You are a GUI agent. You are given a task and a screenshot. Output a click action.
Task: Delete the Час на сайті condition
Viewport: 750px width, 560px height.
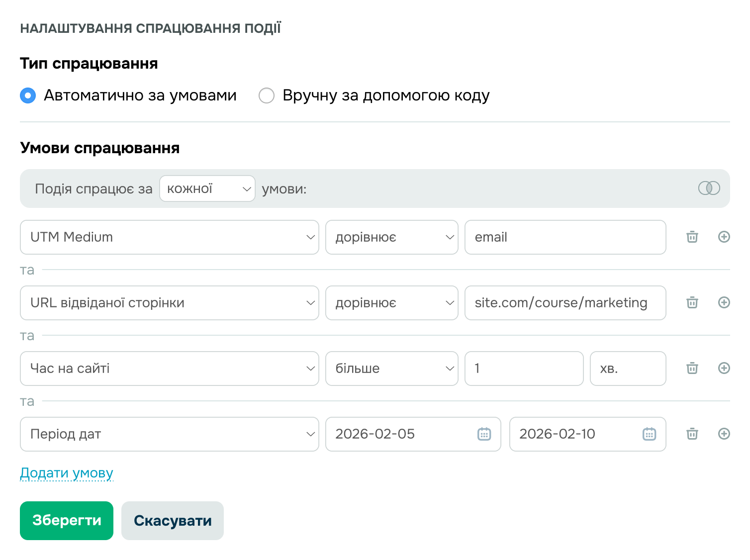[691, 368]
